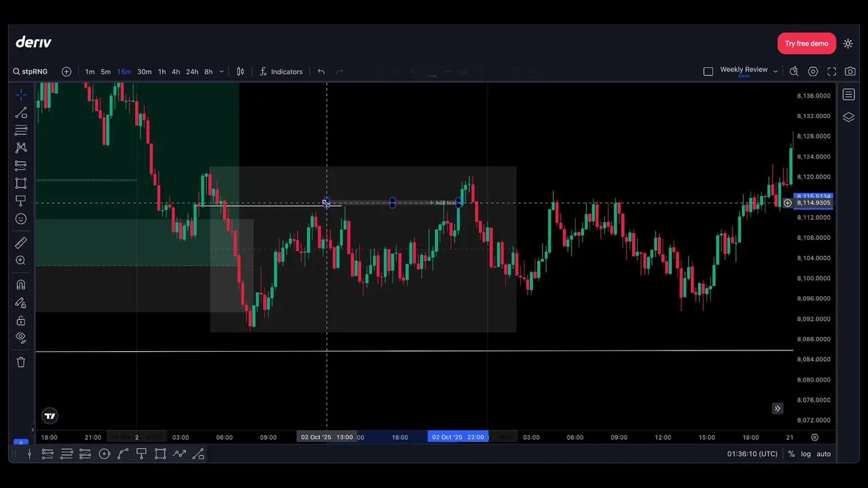The width and height of the screenshot is (868, 488).
Task: Select the trend line tool
Action: tap(21, 113)
